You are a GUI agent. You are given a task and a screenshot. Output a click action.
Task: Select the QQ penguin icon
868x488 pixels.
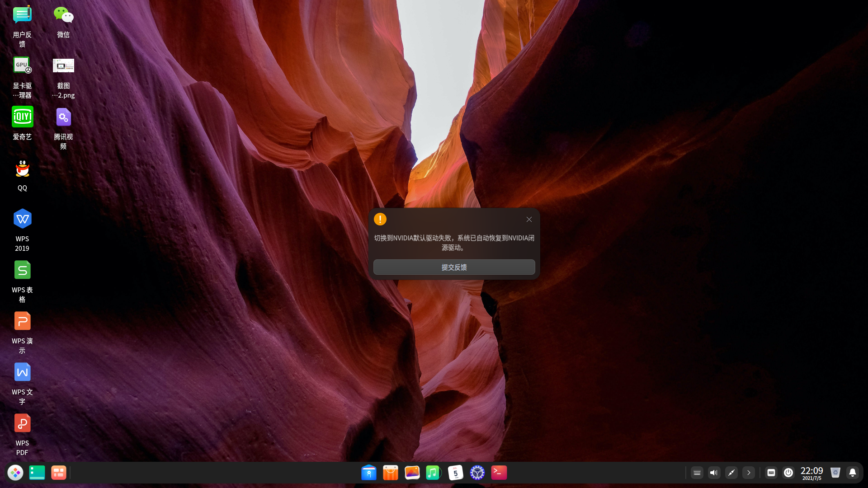click(x=22, y=169)
